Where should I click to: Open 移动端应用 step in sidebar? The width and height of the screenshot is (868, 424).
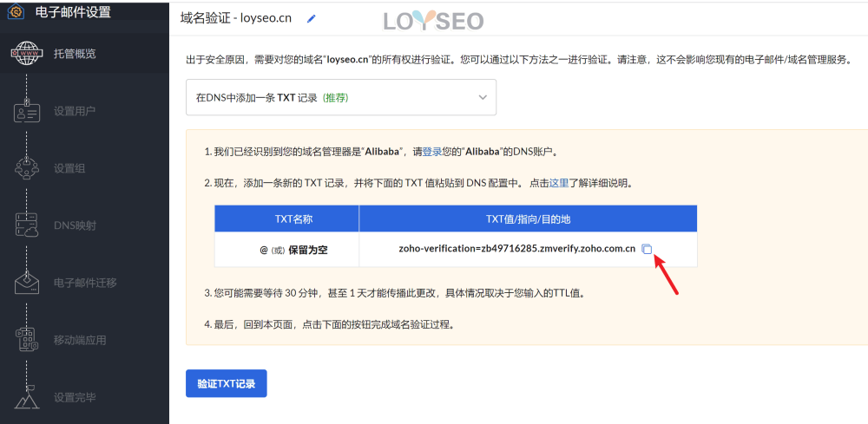coord(80,340)
